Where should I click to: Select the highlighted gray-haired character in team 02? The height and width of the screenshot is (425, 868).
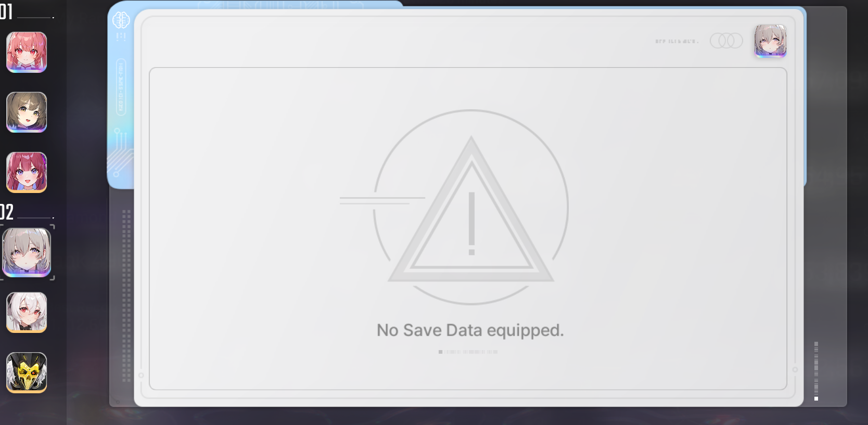27,252
